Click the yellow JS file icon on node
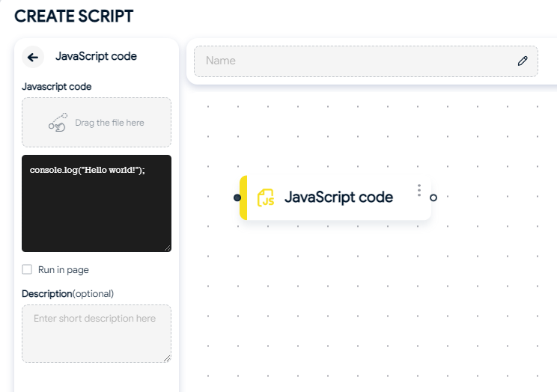This screenshot has width=557, height=392. [x=266, y=197]
